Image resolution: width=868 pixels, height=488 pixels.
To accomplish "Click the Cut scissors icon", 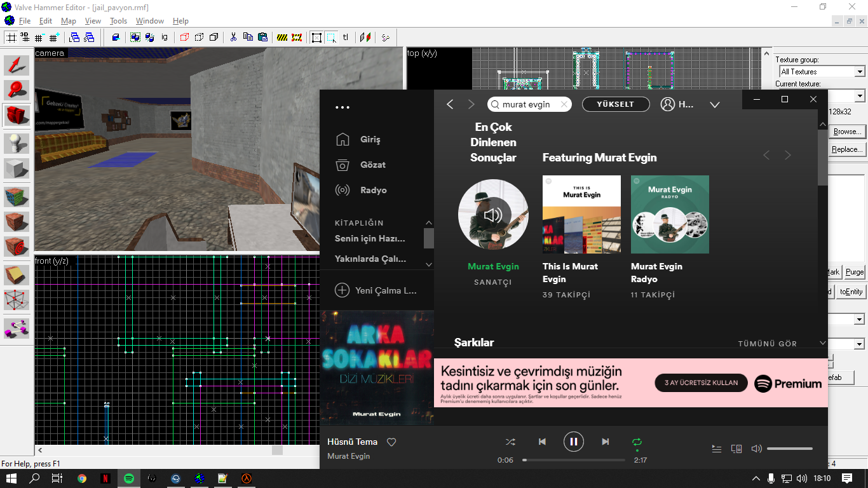I will [233, 37].
